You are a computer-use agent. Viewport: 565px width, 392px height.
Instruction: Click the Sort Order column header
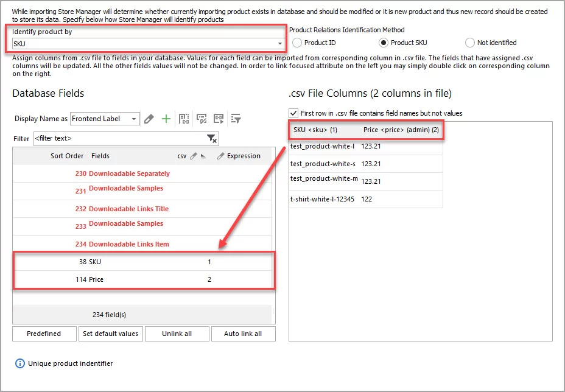[66, 156]
